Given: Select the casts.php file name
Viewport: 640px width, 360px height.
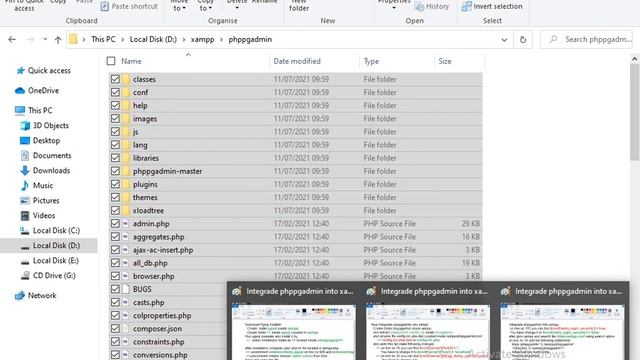Looking at the screenshot, I should click(149, 302).
